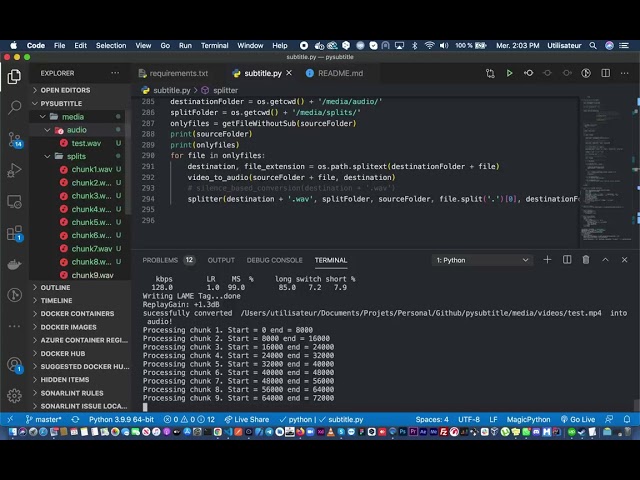Collapse the splits folder
640x480 pixels.
[76, 156]
